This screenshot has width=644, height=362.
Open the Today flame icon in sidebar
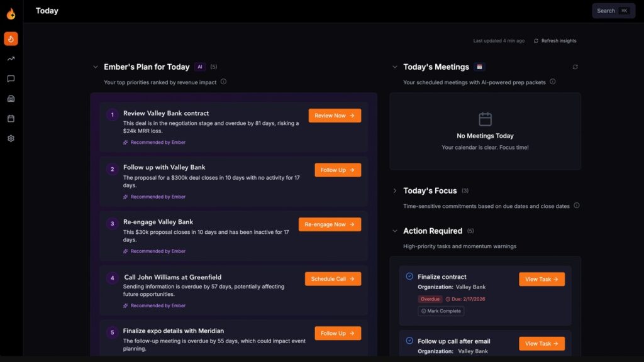tap(11, 39)
